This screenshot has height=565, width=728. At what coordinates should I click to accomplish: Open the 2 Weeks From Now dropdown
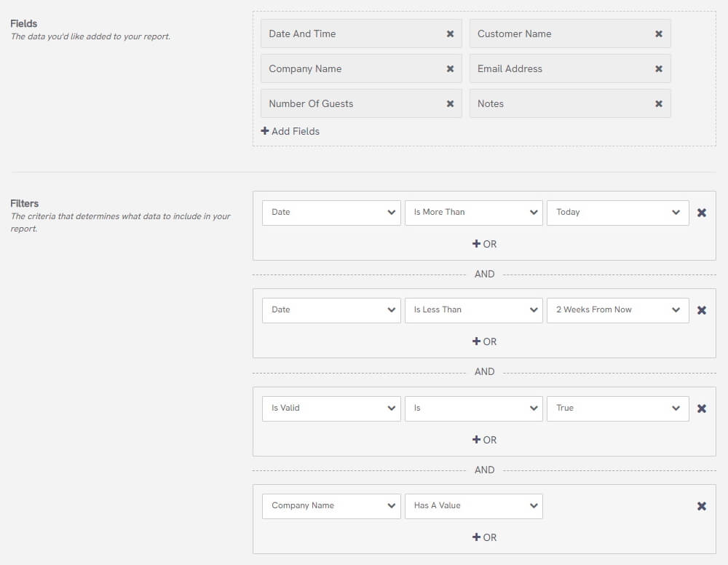pyautogui.click(x=617, y=310)
